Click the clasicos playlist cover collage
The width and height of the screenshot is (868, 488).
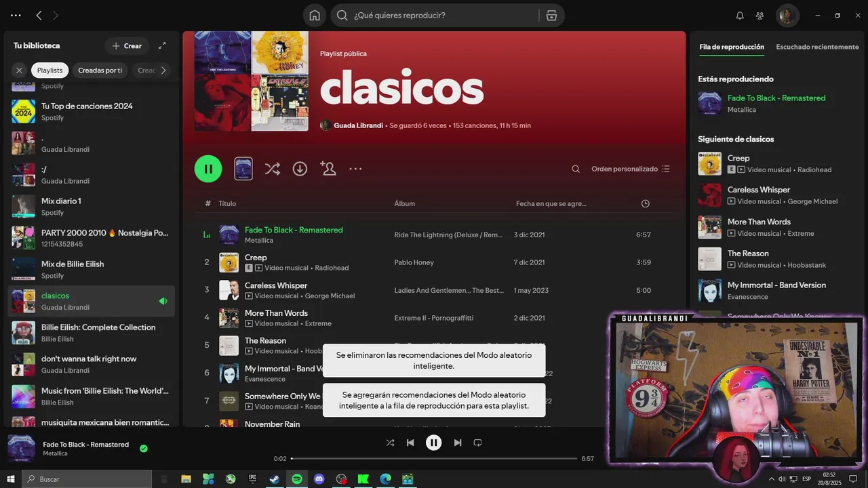pos(252,81)
